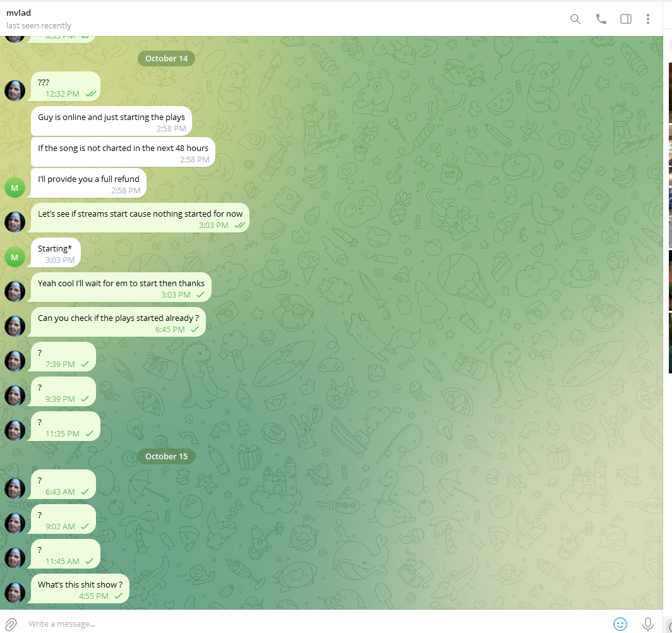Click the avatar beside the 11:45 AM message

tap(15, 558)
